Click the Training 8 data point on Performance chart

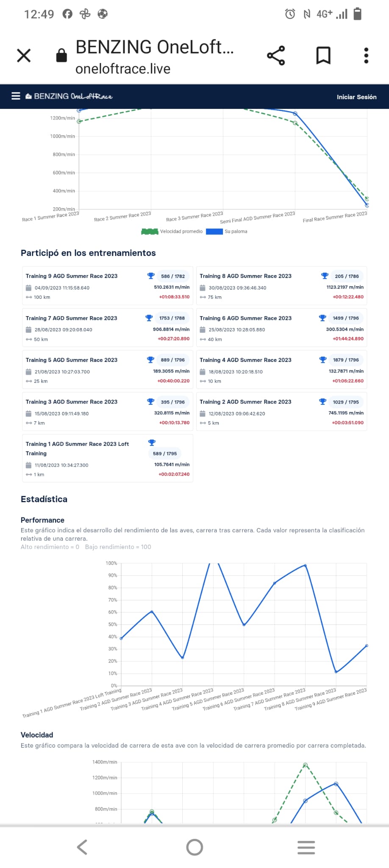[x=336, y=672]
